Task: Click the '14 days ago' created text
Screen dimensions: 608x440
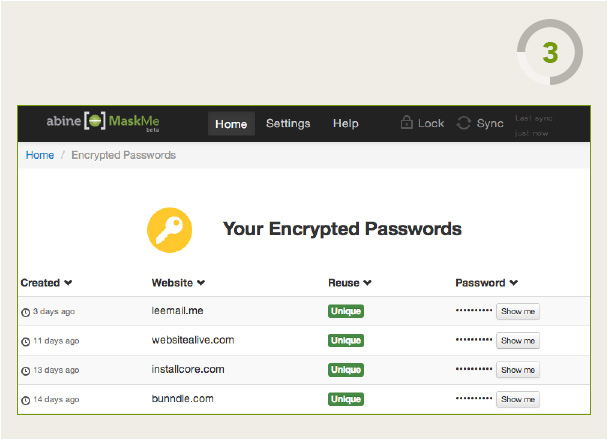Action: pyautogui.click(x=56, y=400)
